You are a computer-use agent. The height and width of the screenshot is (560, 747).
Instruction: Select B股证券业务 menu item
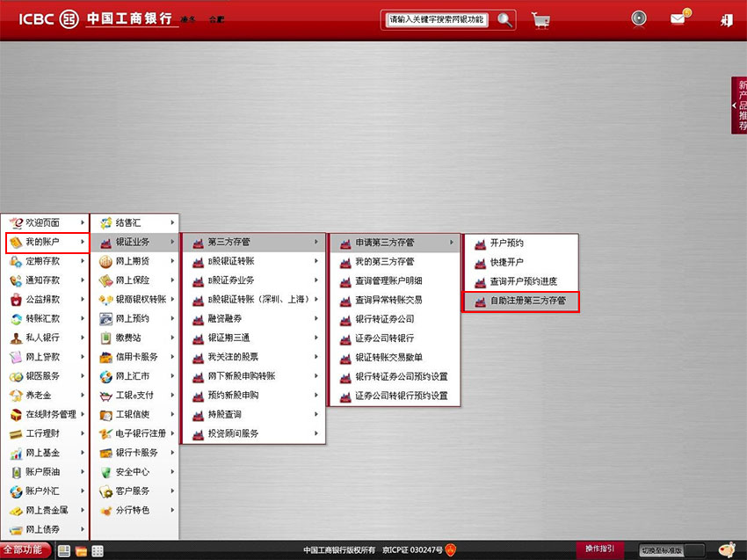click(253, 280)
